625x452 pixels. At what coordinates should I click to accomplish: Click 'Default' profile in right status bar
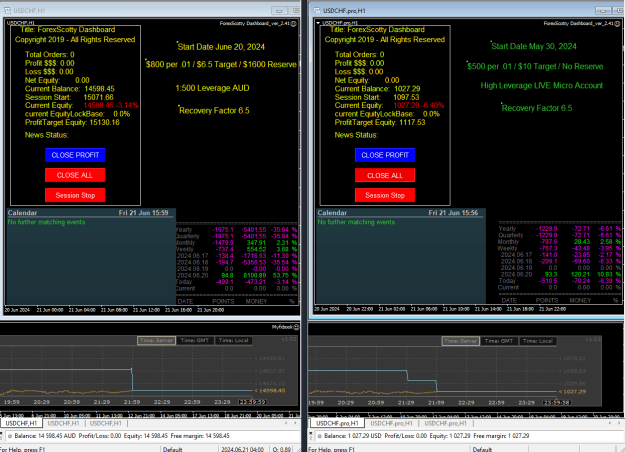click(x=482, y=449)
